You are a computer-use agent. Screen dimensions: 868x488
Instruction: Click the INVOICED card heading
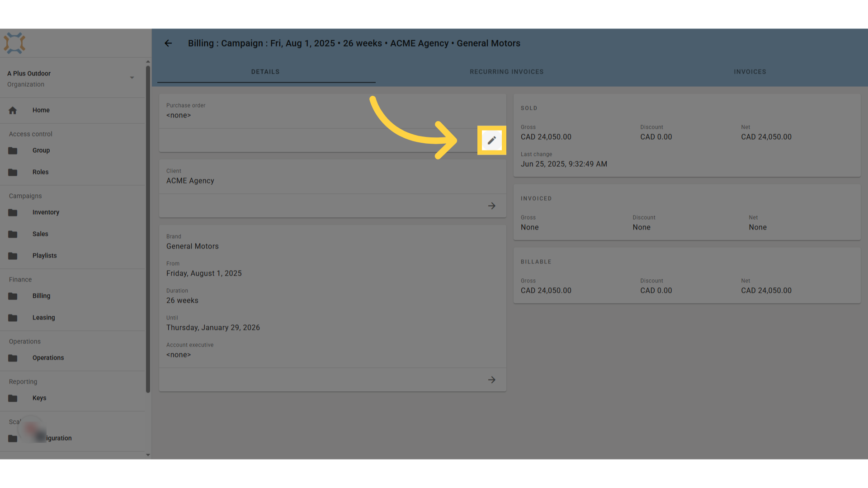[x=536, y=199]
